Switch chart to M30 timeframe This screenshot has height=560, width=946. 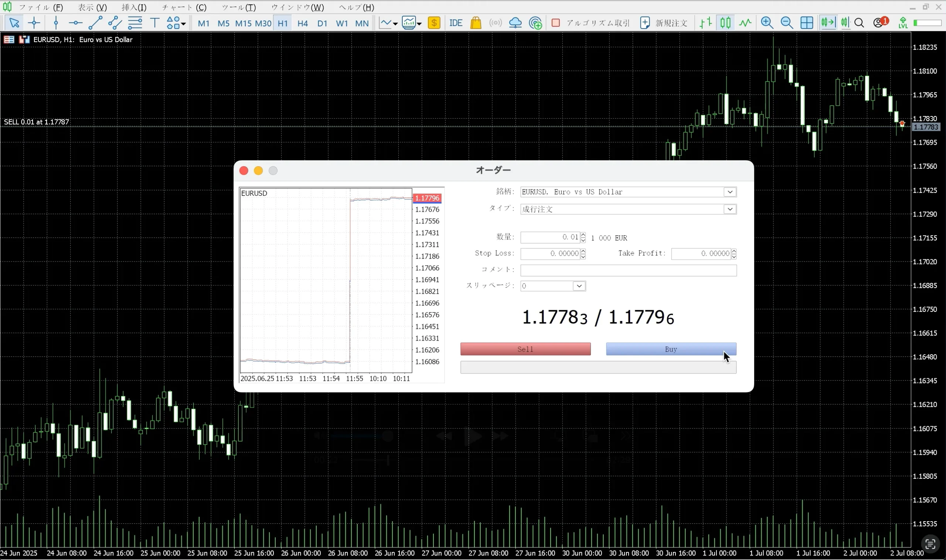[x=263, y=23]
